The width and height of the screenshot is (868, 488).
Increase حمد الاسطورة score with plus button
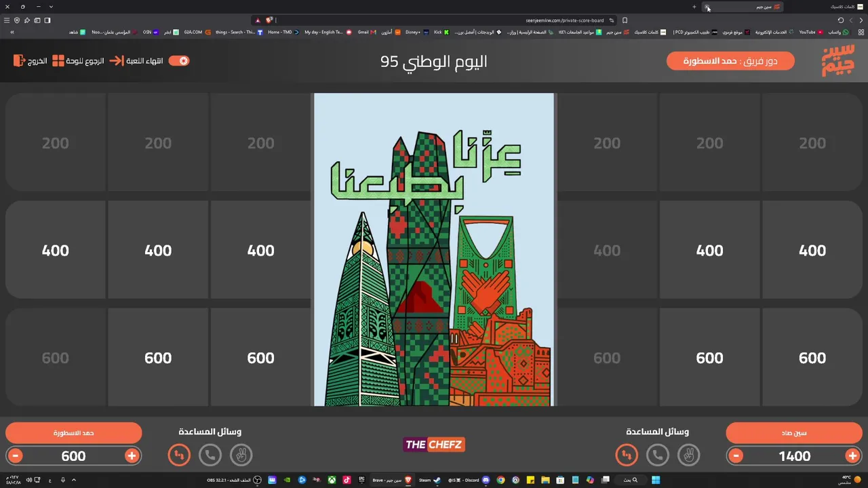[132, 456]
